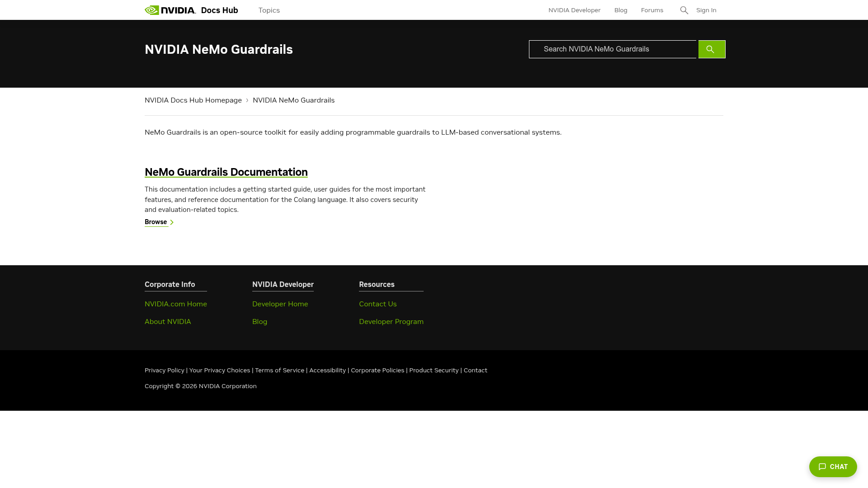
Task: Open the bottom Contact link
Action: tap(475, 371)
